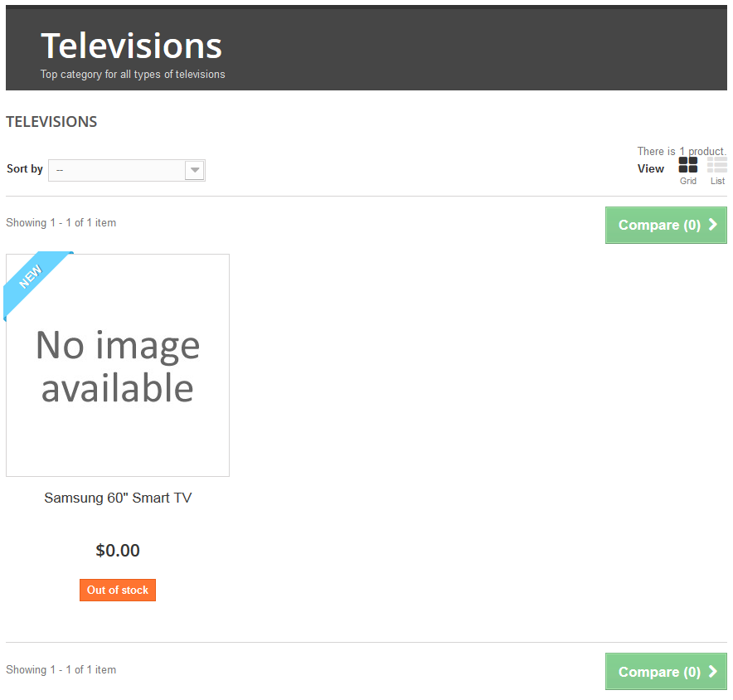This screenshot has width=733, height=700.
Task: Switch to Grid view icon
Action: 687,165
